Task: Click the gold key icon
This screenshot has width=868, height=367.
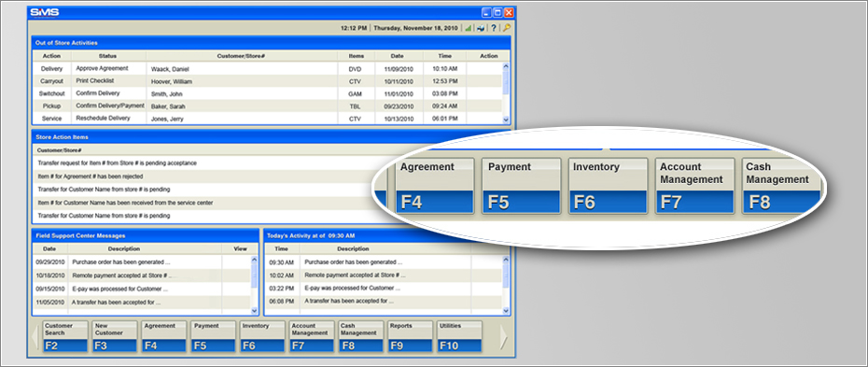Action: click(506, 28)
